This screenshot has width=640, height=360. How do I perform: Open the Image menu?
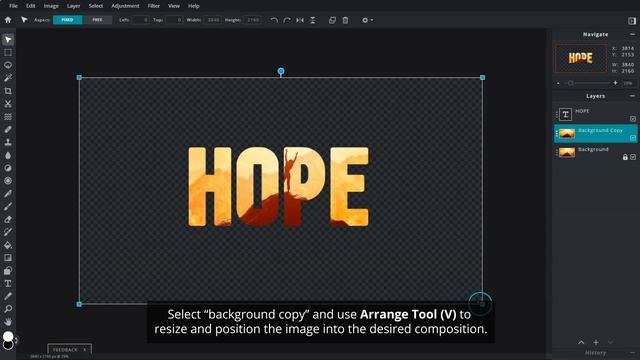pyautogui.click(x=51, y=6)
